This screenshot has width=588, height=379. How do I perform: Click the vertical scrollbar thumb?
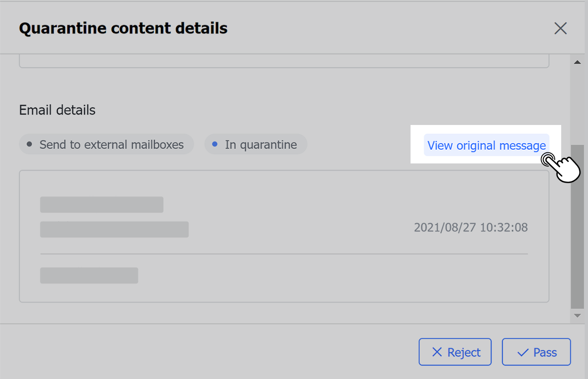[577, 228]
